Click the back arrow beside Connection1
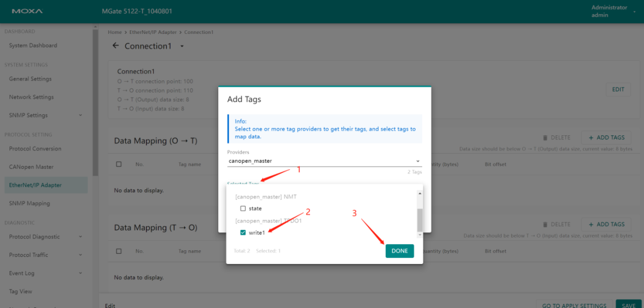This screenshot has width=644, height=308. 115,46
